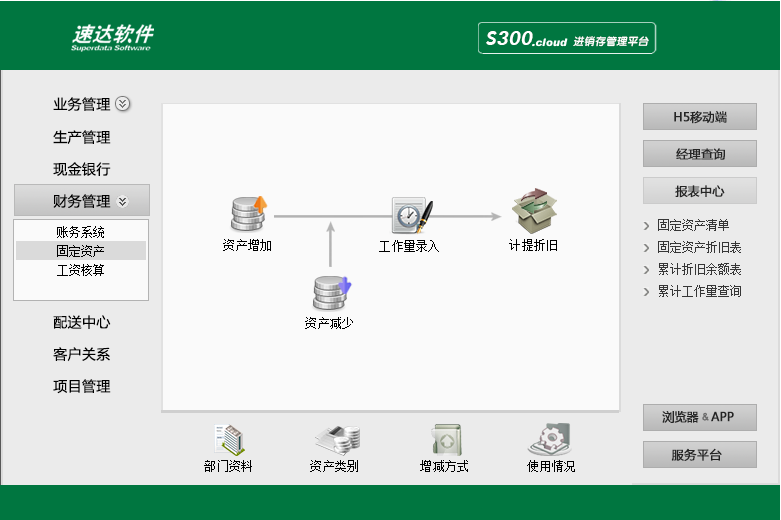Viewport: 781px width, 520px height.
Task: Open the 资产增加 coin stack icon
Action: (x=249, y=214)
